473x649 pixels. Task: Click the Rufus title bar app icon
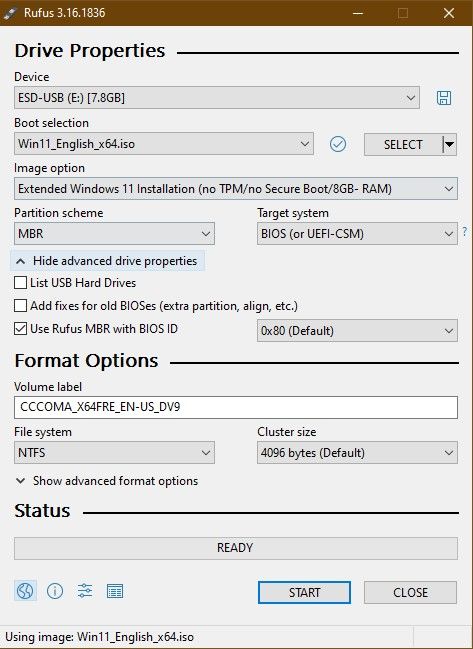coord(10,13)
